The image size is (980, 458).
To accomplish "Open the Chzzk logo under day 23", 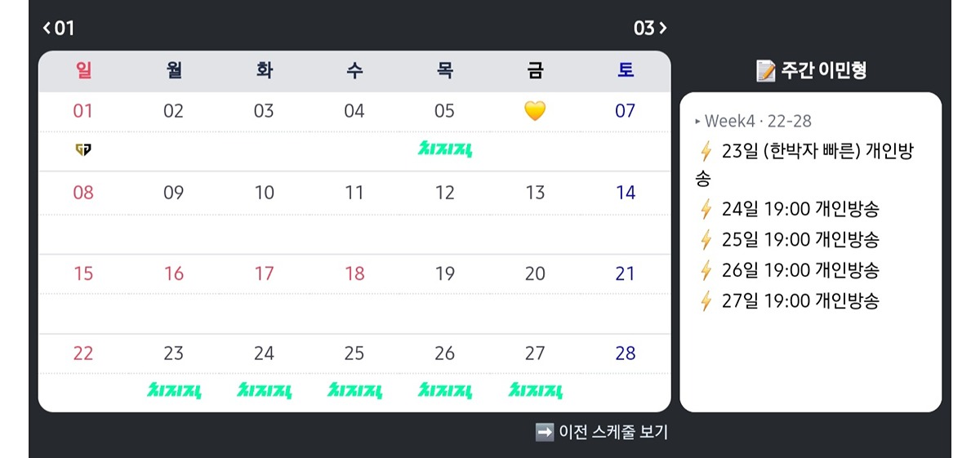I will pyautogui.click(x=174, y=391).
